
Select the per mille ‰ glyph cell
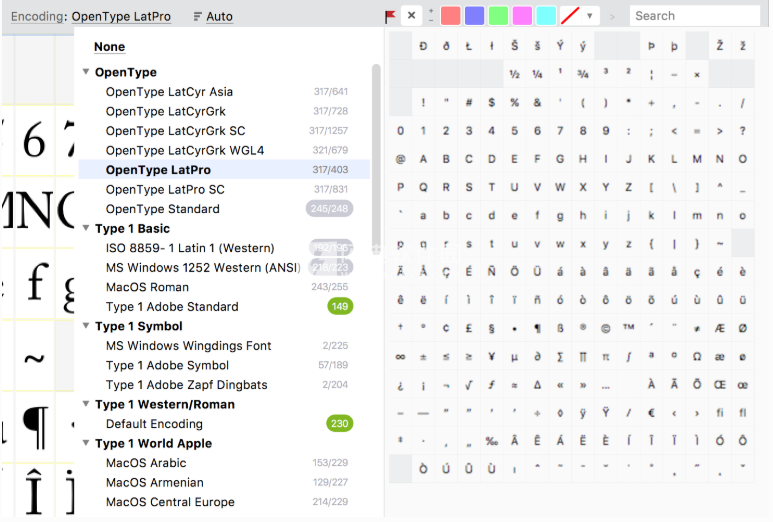[x=492, y=441]
